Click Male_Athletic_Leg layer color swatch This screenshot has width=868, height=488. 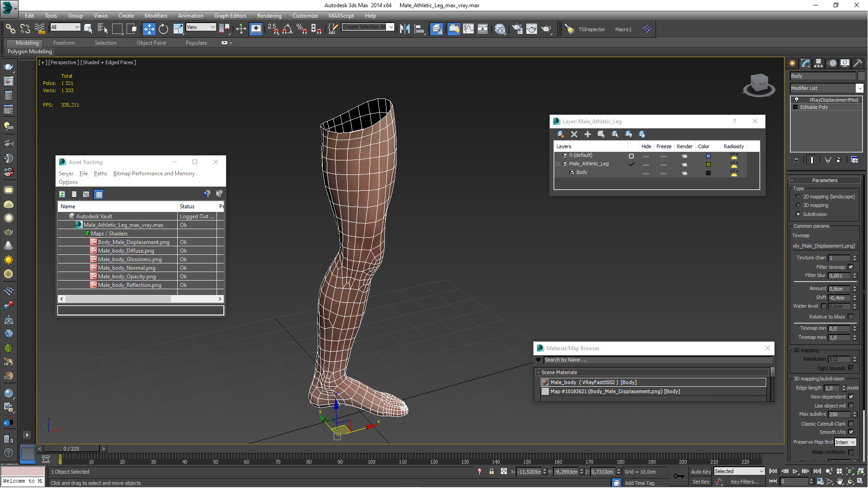(x=708, y=164)
